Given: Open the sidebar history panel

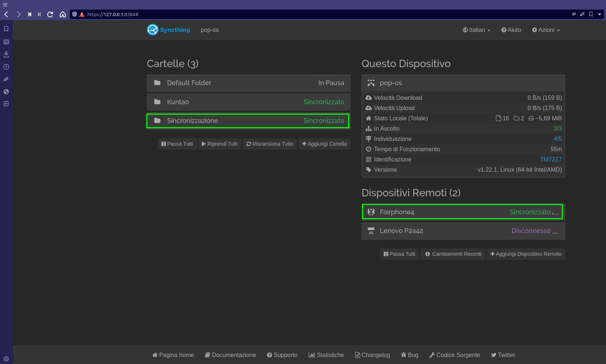Looking at the screenshot, I should point(6,67).
